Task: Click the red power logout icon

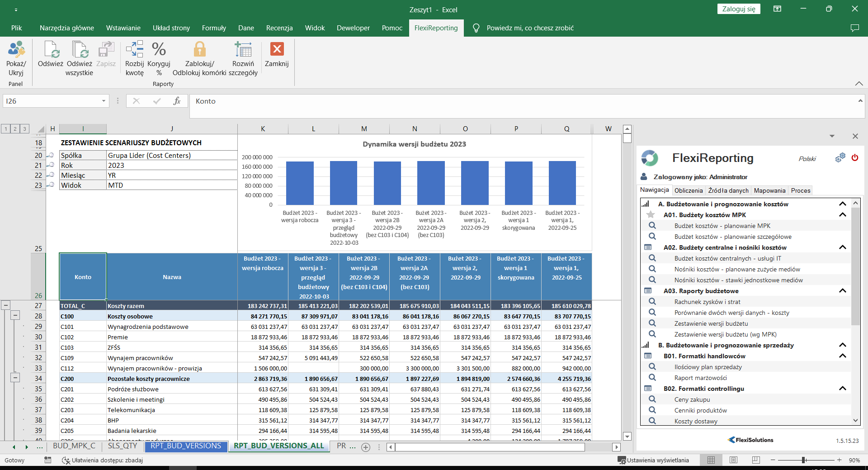Action: [854, 158]
